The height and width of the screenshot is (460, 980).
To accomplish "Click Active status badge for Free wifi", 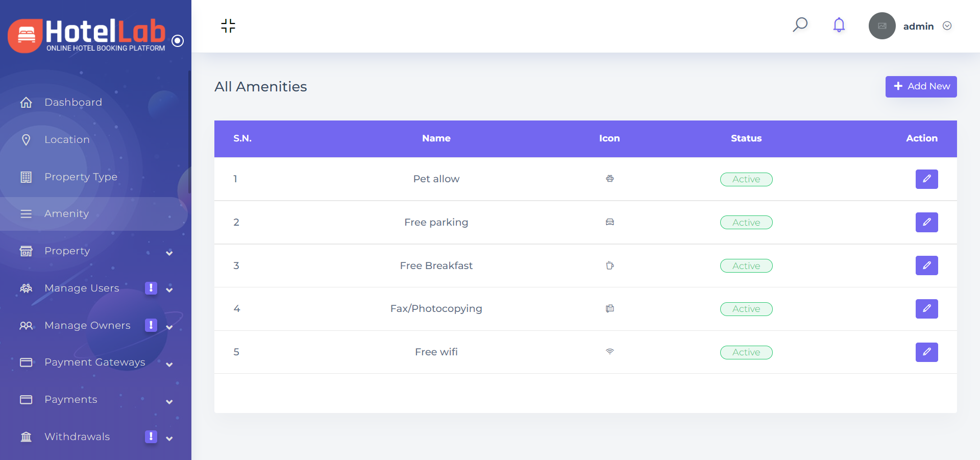I will click(746, 352).
